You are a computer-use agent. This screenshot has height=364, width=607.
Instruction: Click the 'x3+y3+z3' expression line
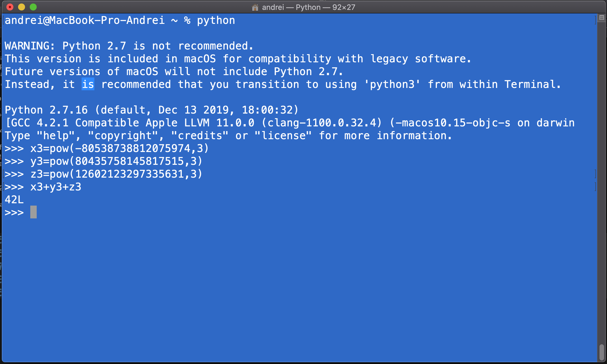(56, 187)
